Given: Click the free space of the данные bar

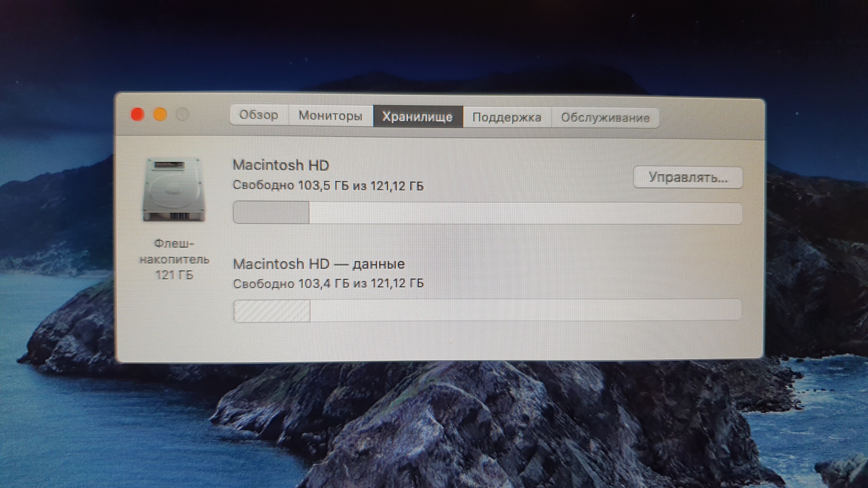Looking at the screenshot, I should click(526, 310).
